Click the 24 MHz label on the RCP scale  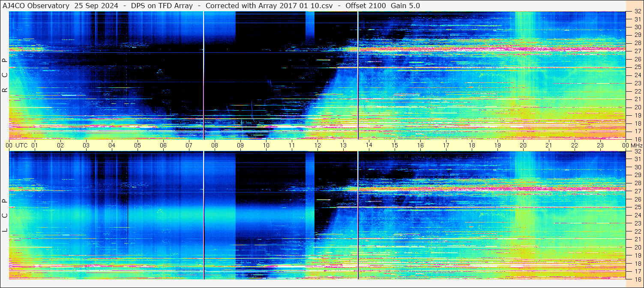[637, 75]
